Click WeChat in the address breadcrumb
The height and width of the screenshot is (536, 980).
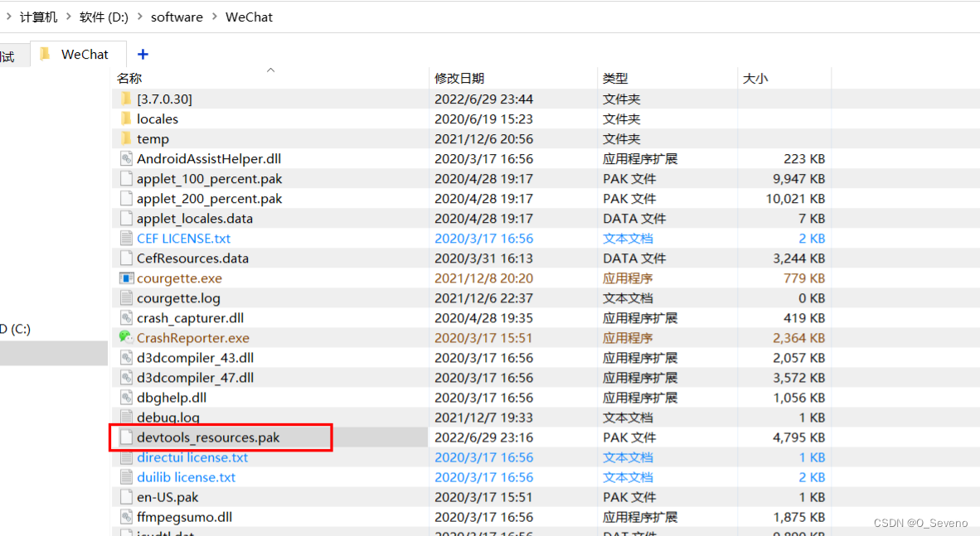point(249,17)
